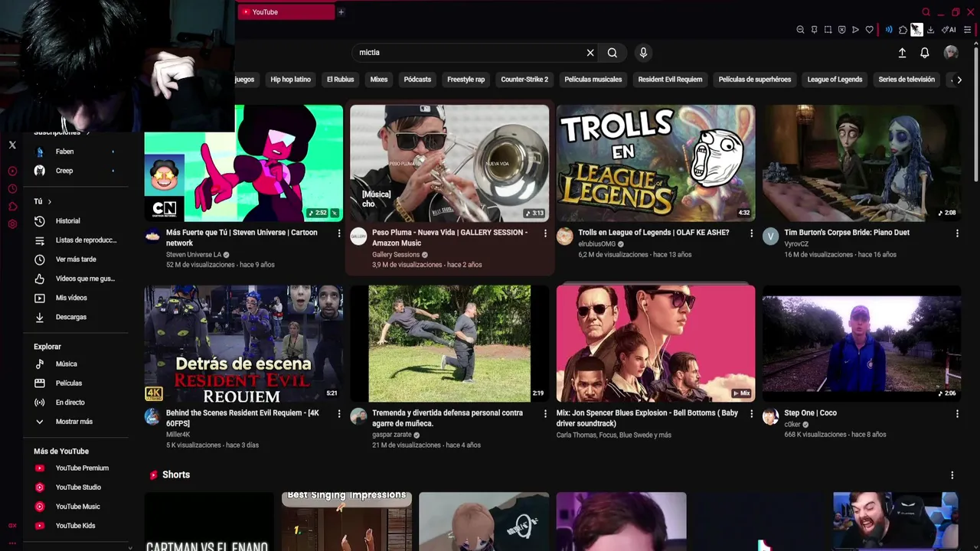Open En directo under Explorar
The width and height of the screenshot is (980, 551).
pyautogui.click(x=70, y=403)
